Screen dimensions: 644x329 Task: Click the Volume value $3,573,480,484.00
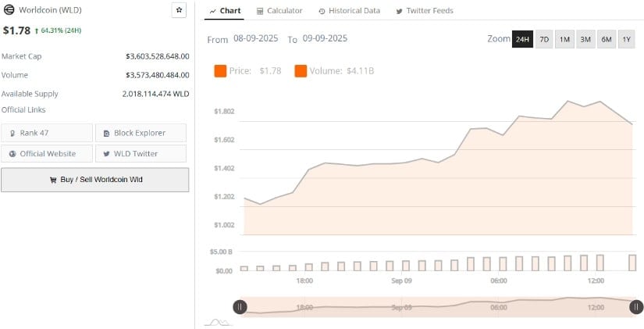tap(158, 75)
